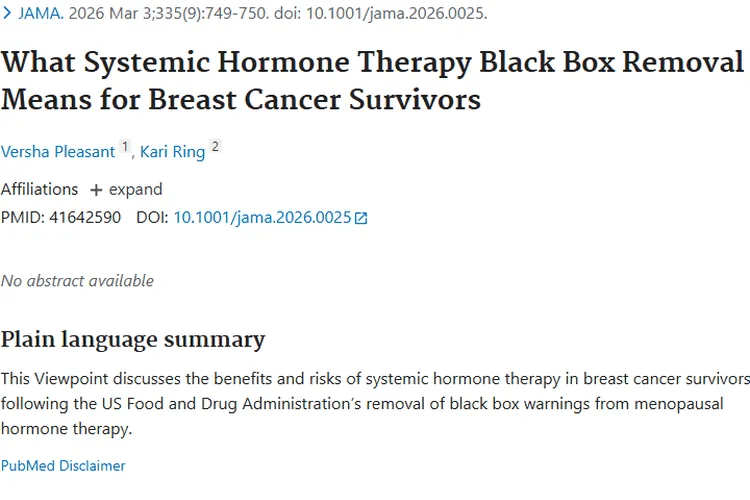Click the chevron icon before JAMA
Screen dimensions: 750x500
tap(7, 14)
